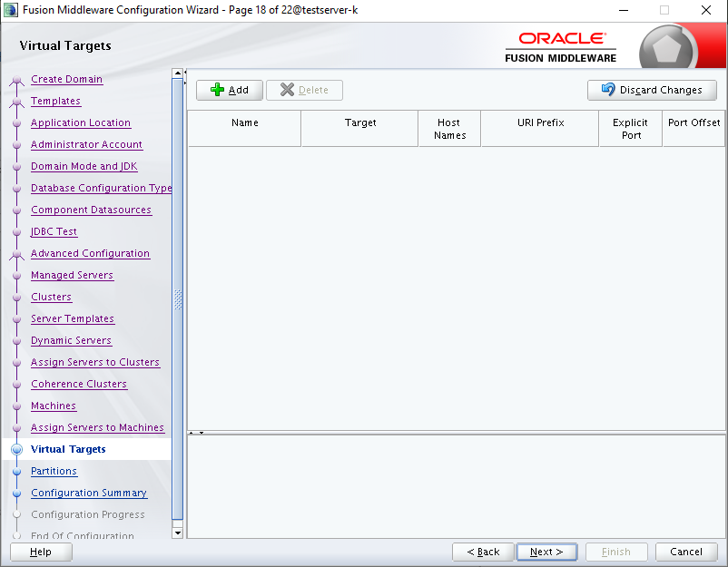Click the Templates step node icon
The height and width of the screenshot is (567, 728).
coord(16,103)
